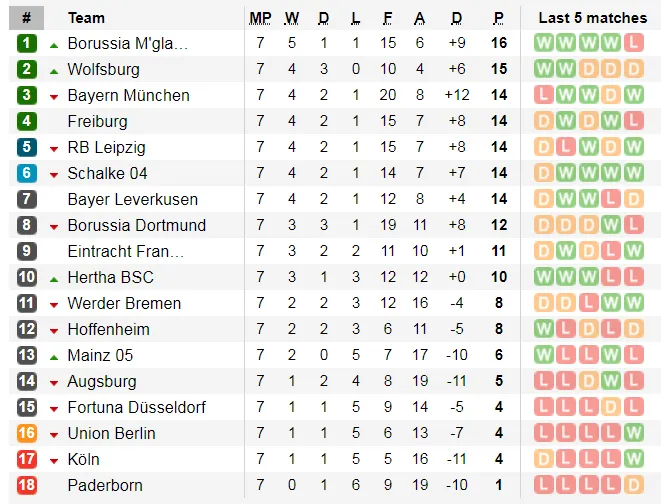The width and height of the screenshot is (661, 504).
Task: Sort table by MP column header
Action: pos(260,18)
